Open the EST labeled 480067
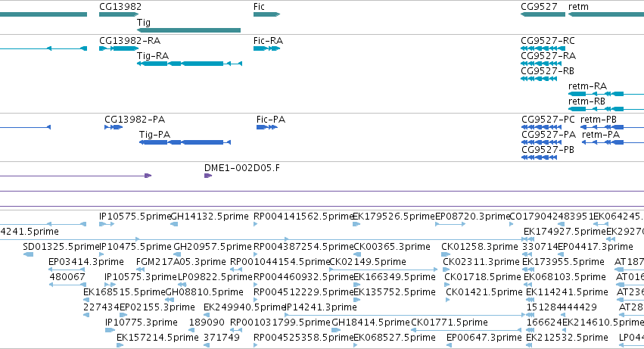The height and width of the screenshot is (349, 644). point(68,285)
